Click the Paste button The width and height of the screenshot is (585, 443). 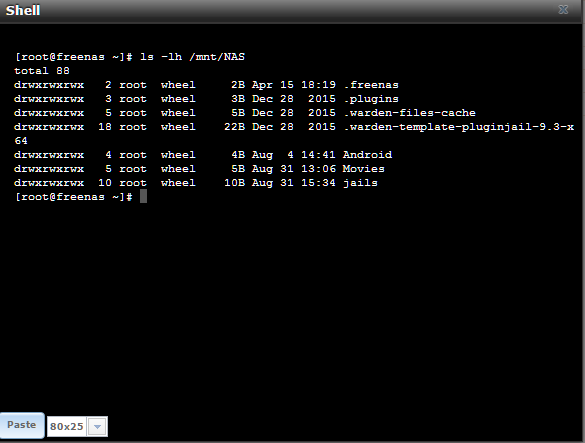pyautogui.click(x=22, y=425)
